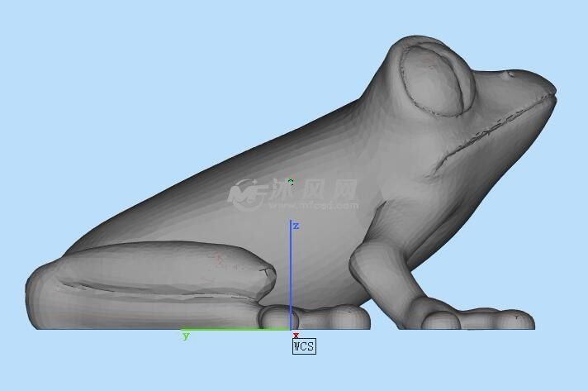Viewport: 588px width, 391px height.
Task: Click empty blue background above the frog's back
Action: click(165, 83)
